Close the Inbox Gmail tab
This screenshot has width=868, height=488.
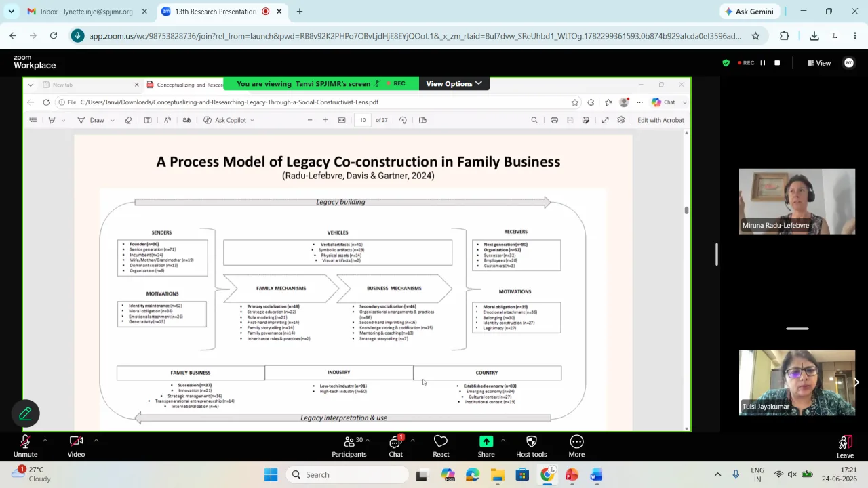click(x=144, y=12)
